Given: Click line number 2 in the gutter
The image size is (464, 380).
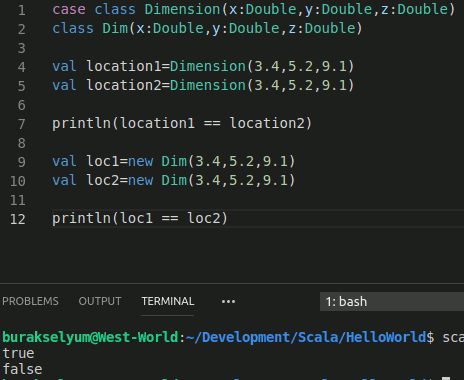Looking at the screenshot, I should click(x=22, y=29).
